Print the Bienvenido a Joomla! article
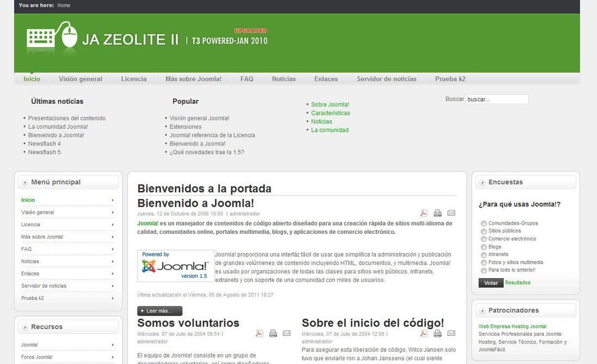Screen dimensions: 597x364 click(x=437, y=213)
